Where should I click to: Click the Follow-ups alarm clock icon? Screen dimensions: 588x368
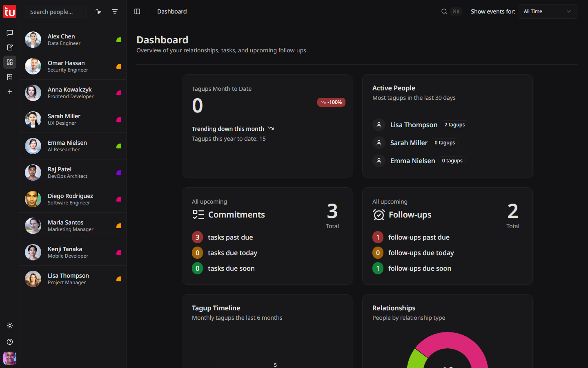click(379, 215)
